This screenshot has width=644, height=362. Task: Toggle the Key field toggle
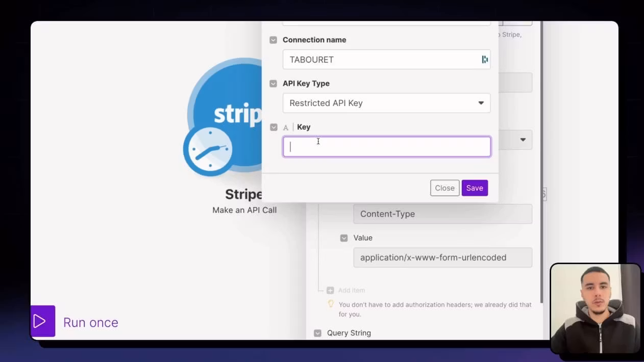pyautogui.click(x=274, y=127)
